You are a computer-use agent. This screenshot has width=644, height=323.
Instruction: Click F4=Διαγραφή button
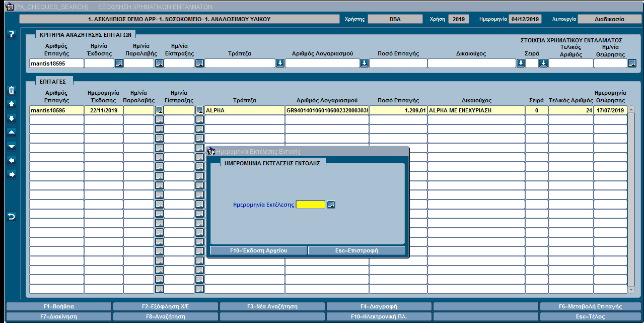click(379, 306)
